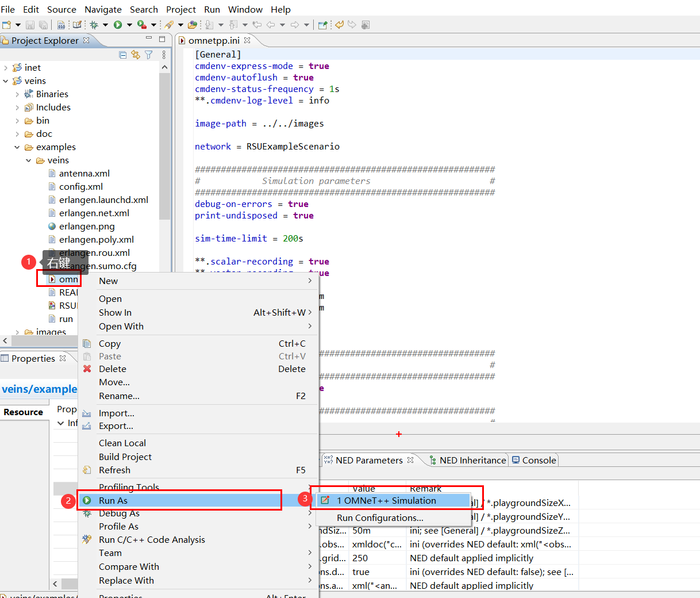
Task: Select erlangen.launchd.xml in the project tree
Action: pyautogui.click(x=103, y=200)
